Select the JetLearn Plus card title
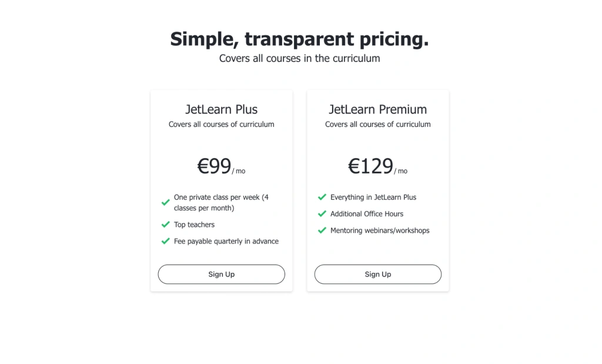The height and width of the screenshot is (364, 602). [x=221, y=109]
